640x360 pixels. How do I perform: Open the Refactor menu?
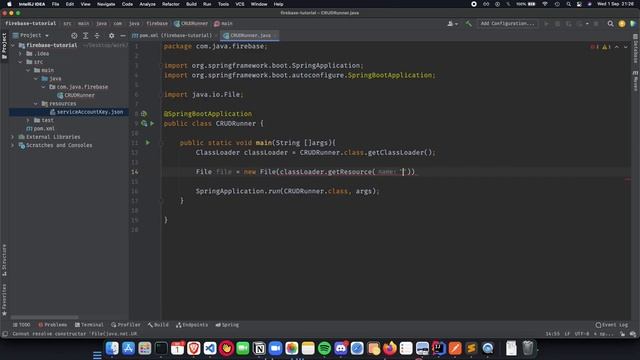[171, 4]
